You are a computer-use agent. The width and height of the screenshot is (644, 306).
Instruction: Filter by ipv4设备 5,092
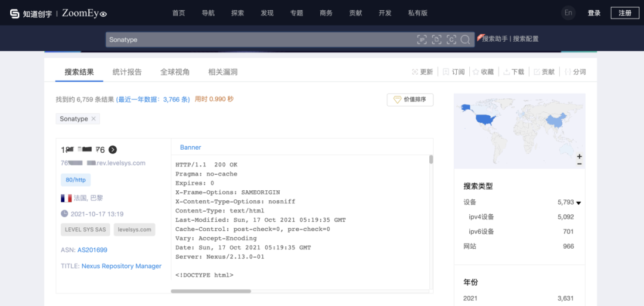click(522, 217)
